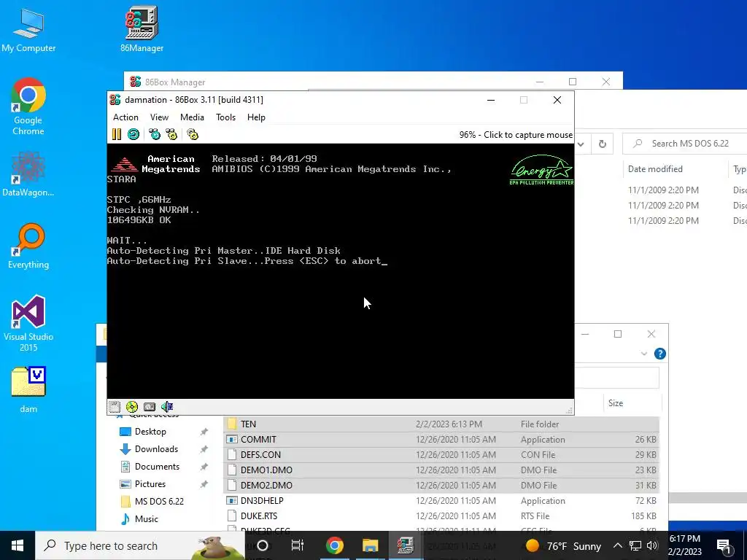Open the View menu in 86Box
The image size is (747, 560).
(159, 117)
